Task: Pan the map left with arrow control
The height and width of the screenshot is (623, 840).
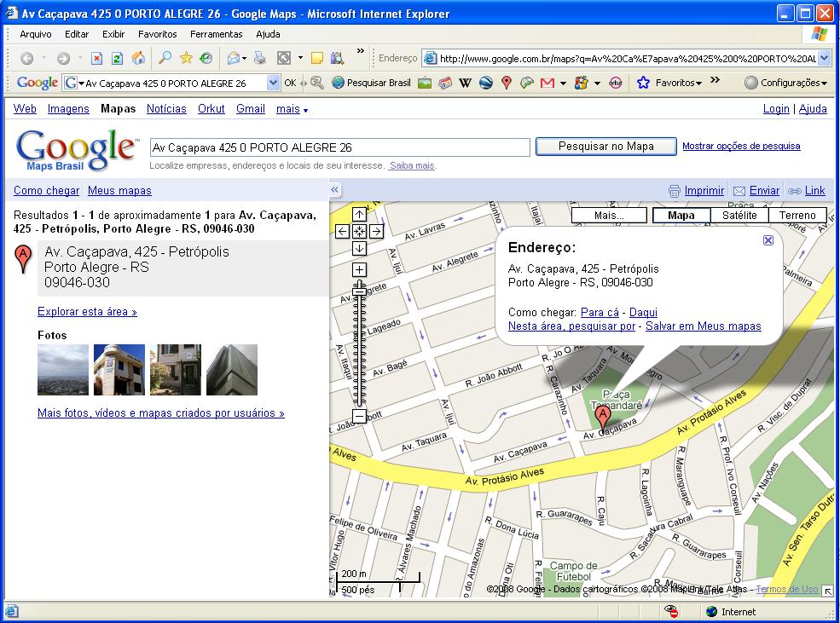Action: (x=342, y=231)
